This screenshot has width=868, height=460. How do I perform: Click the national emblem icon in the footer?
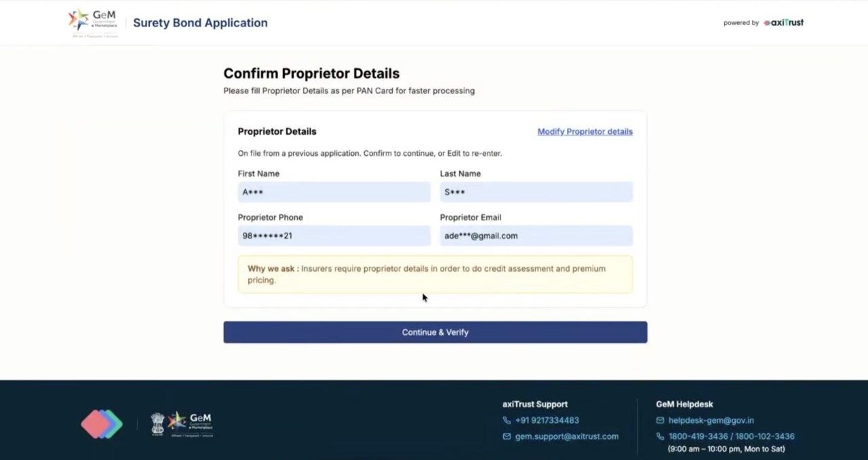point(157,423)
